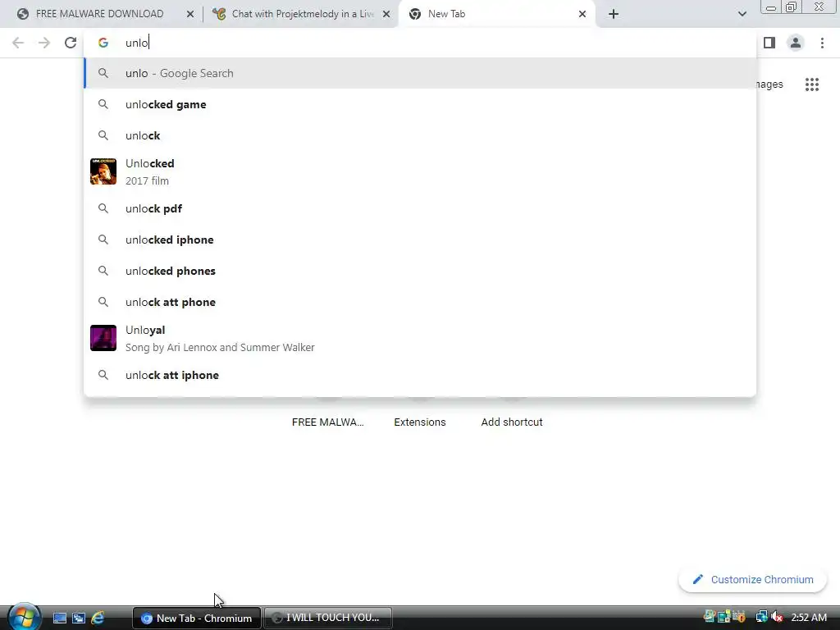Click the browser back arrow
This screenshot has width=840, height=630.
18,43
